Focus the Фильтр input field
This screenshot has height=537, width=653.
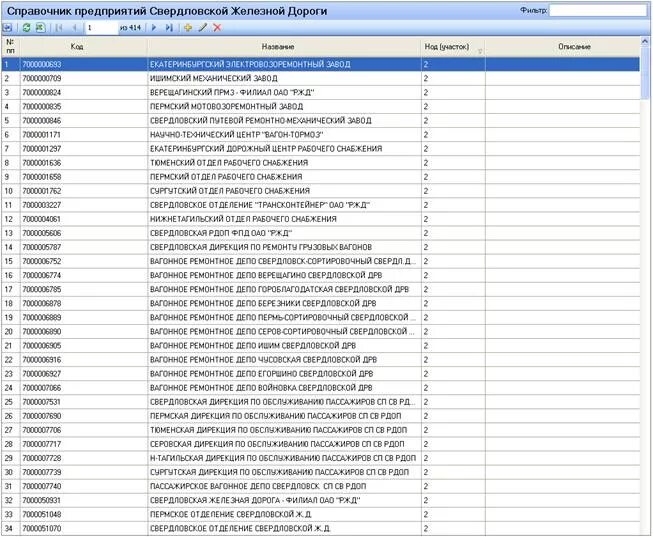pos(598,11)
